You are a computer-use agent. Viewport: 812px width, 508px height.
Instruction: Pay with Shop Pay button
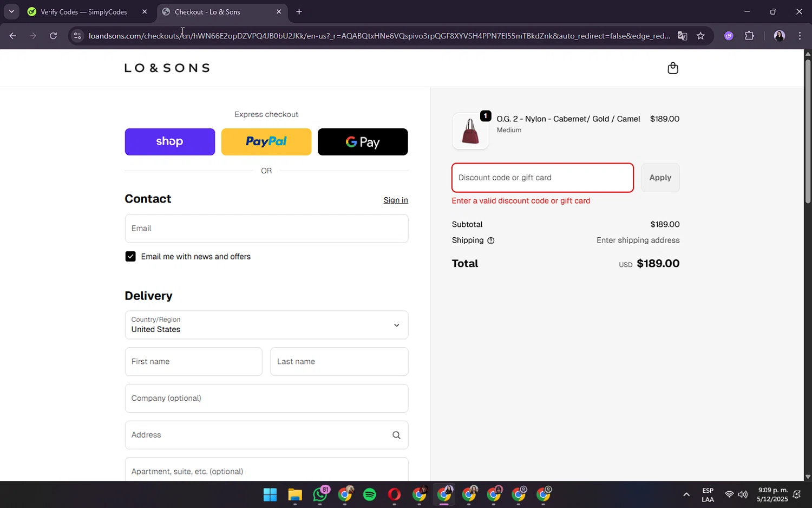(x=170, y=142)
